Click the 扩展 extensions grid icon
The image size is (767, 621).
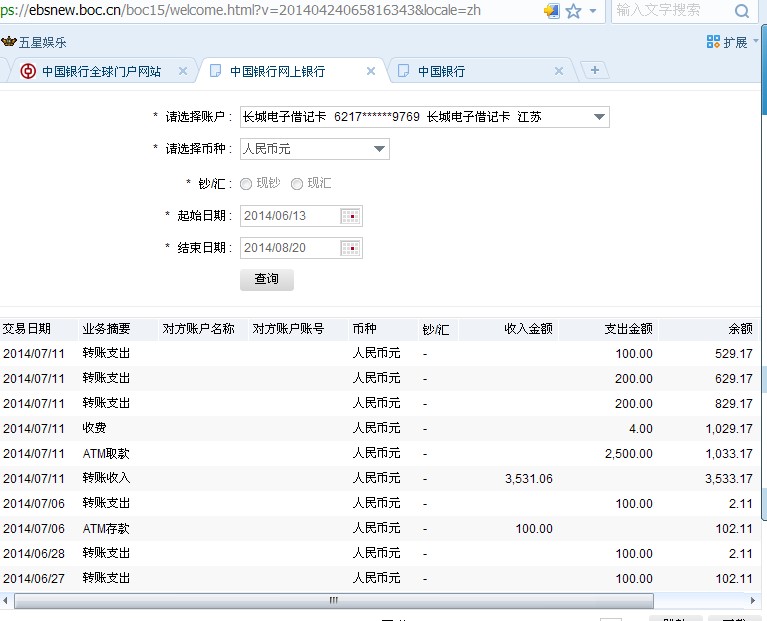click(713, 42)
